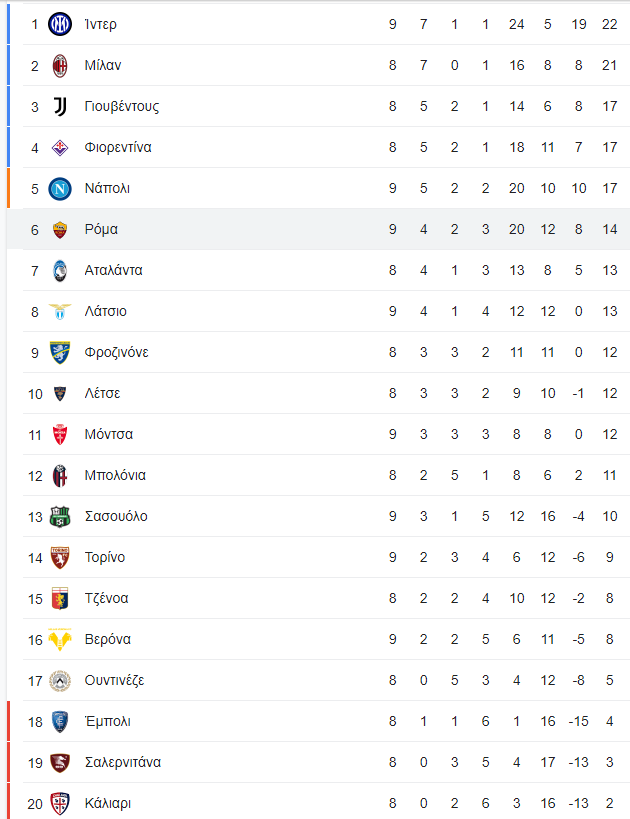
Task: Click the Roma crest icon
Action: click(x=60, y=229)
